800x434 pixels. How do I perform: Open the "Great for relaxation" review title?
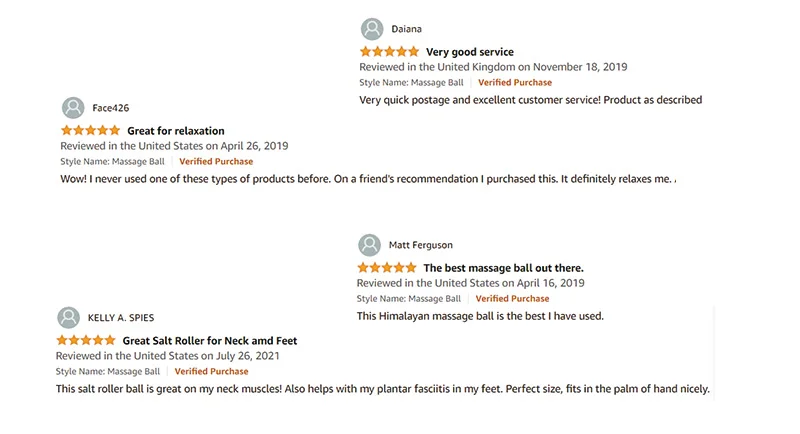(175, 131)
